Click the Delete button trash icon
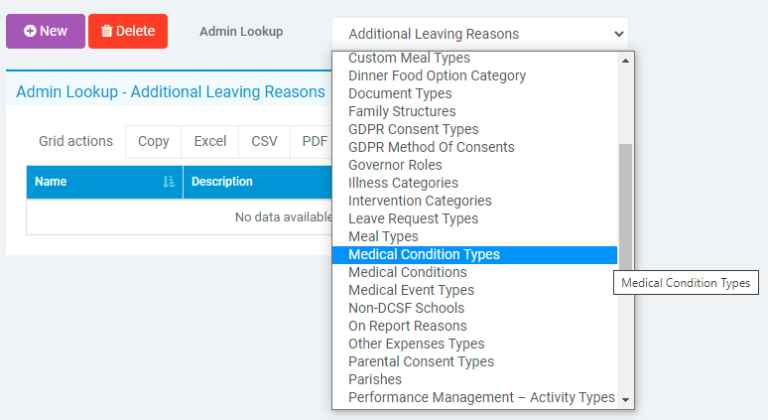768x420 pixels. 107,31
